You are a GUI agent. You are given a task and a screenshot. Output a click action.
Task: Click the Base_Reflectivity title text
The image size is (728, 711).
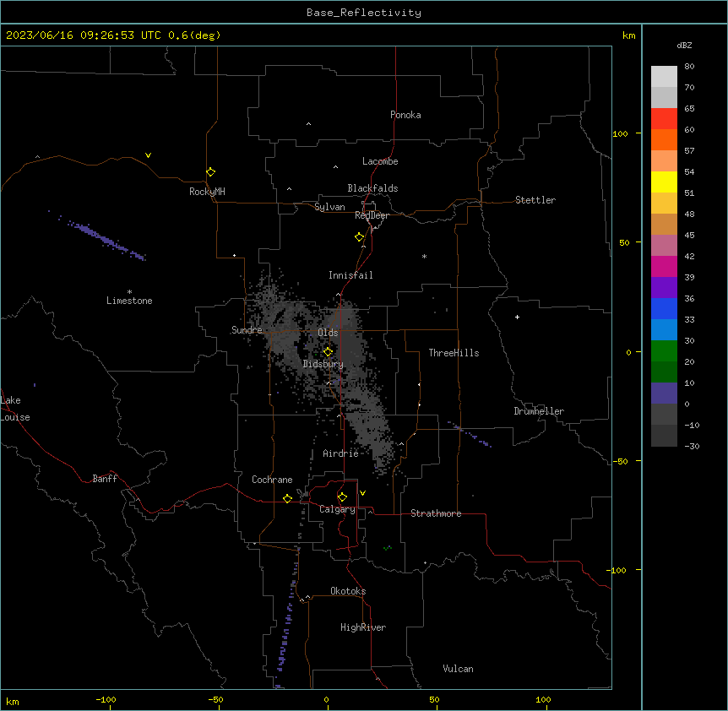pos(364,13)
